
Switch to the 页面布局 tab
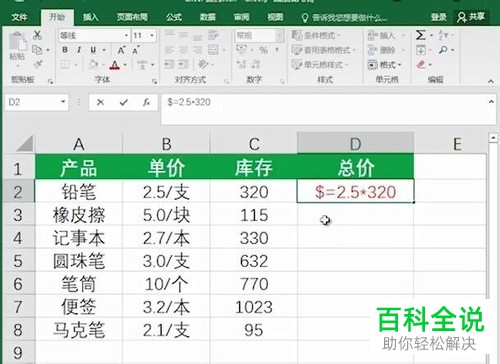132,17
